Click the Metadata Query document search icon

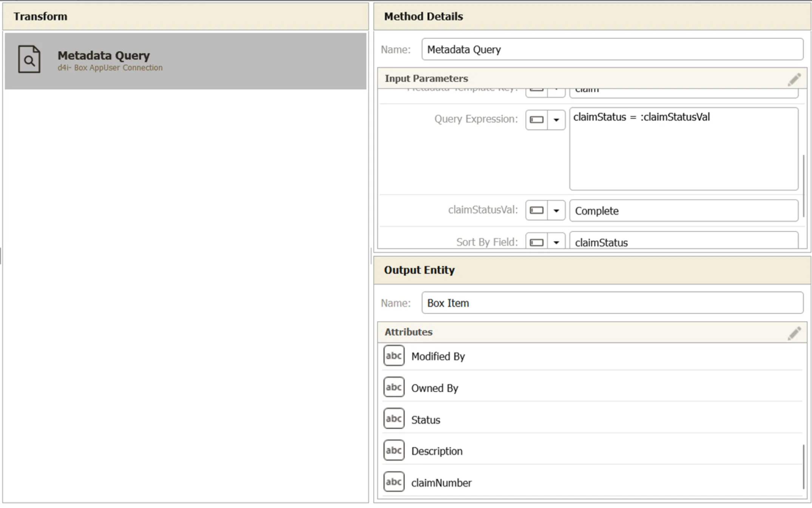[29, 59]
